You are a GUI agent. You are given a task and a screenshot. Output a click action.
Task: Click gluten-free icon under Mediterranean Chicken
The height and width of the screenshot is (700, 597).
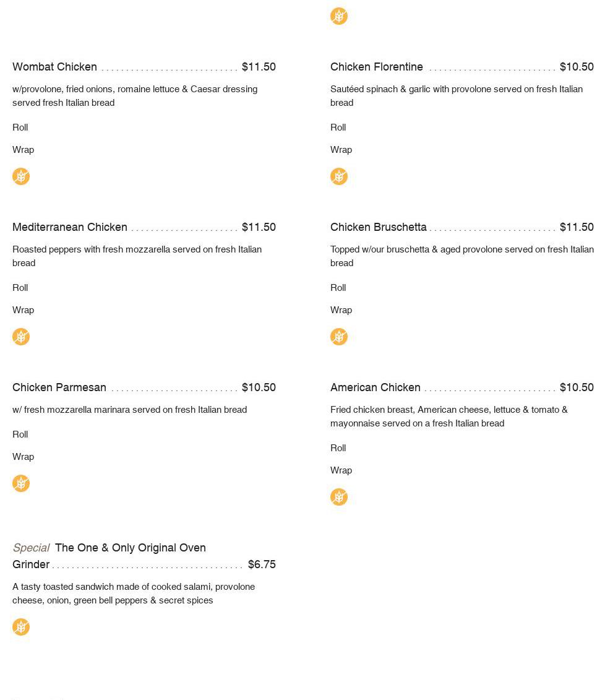[x=21, y=337]
